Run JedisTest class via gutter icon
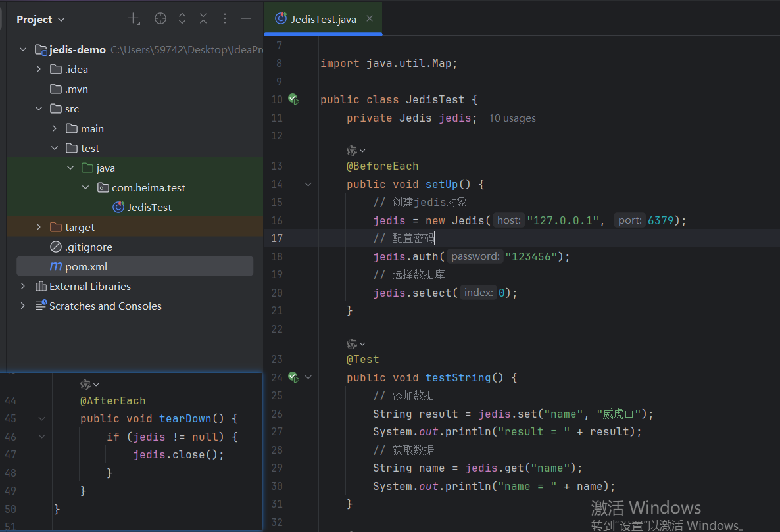 pyautogui.click(x=293, y=99)
